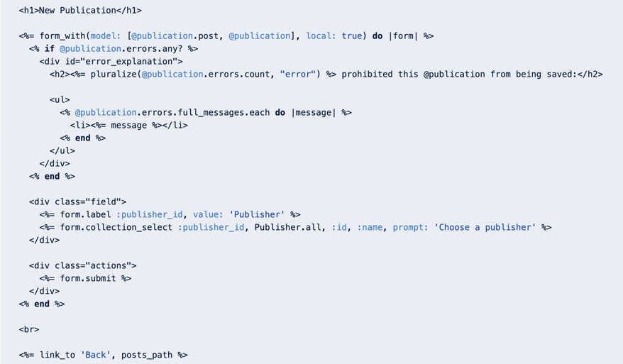Click the opening ul tag
The image size is (623, 364).
(x=60, y=100)
